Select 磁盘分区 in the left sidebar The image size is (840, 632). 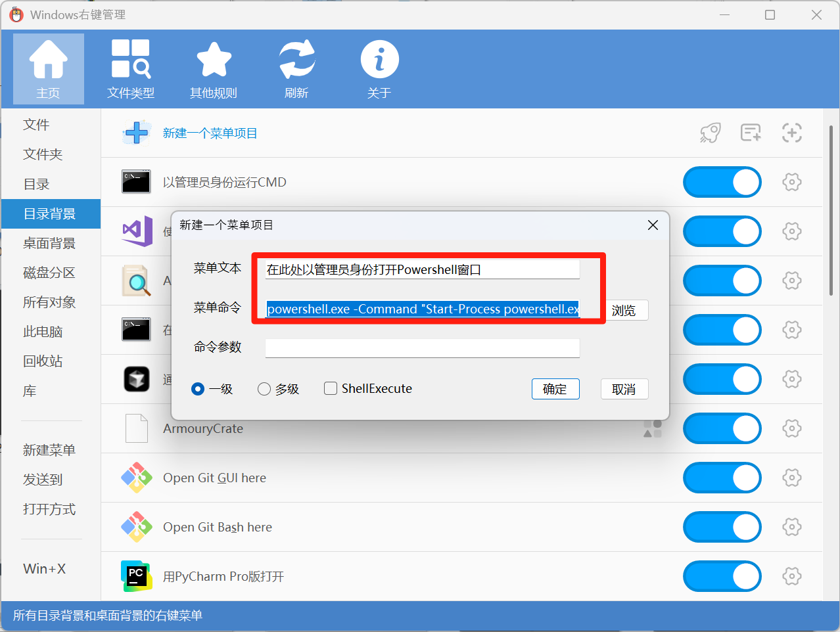click(x=51, y=273)
